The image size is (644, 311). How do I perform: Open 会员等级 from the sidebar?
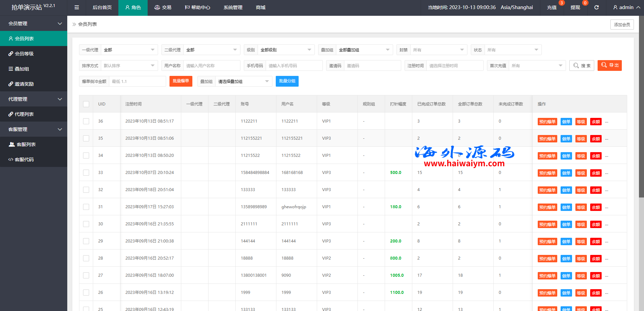click(24, 54)
